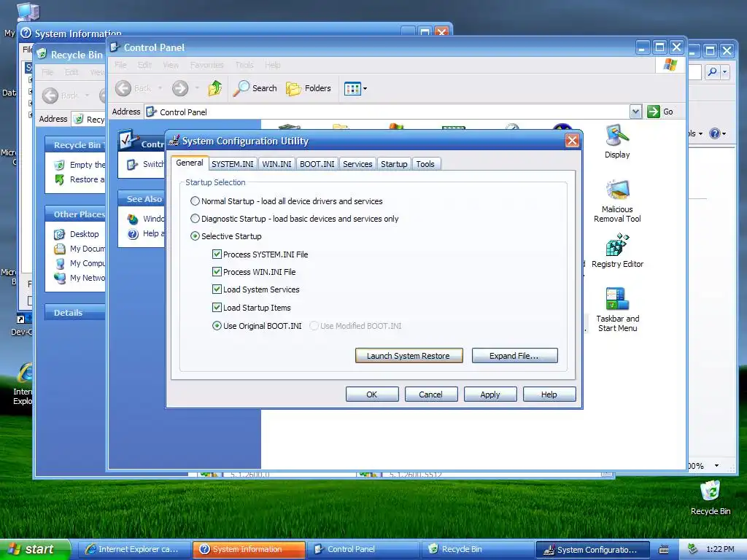Click the Up folder icon in Control Panel toolbar
The image size is (747, 560).
[x=215, y=88]
